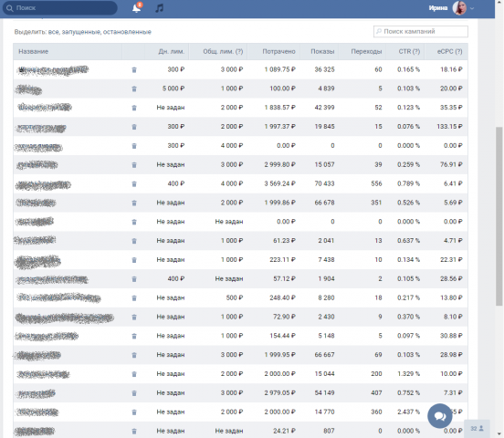Click the 1.329 % CTR value
This screenshot has height=438, width=504.
coord(408,374)
